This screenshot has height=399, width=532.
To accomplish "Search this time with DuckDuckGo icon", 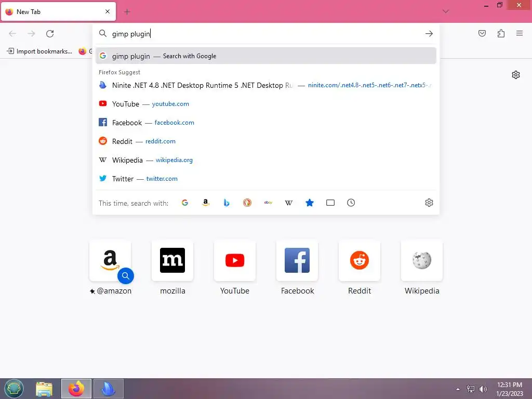I will [247, 203].
